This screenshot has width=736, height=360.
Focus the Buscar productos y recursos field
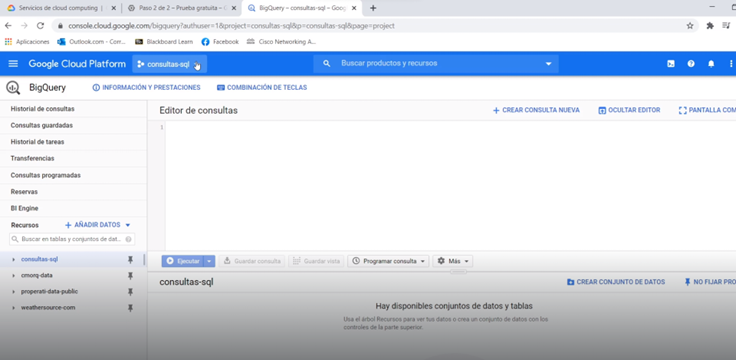click(436, 64)
